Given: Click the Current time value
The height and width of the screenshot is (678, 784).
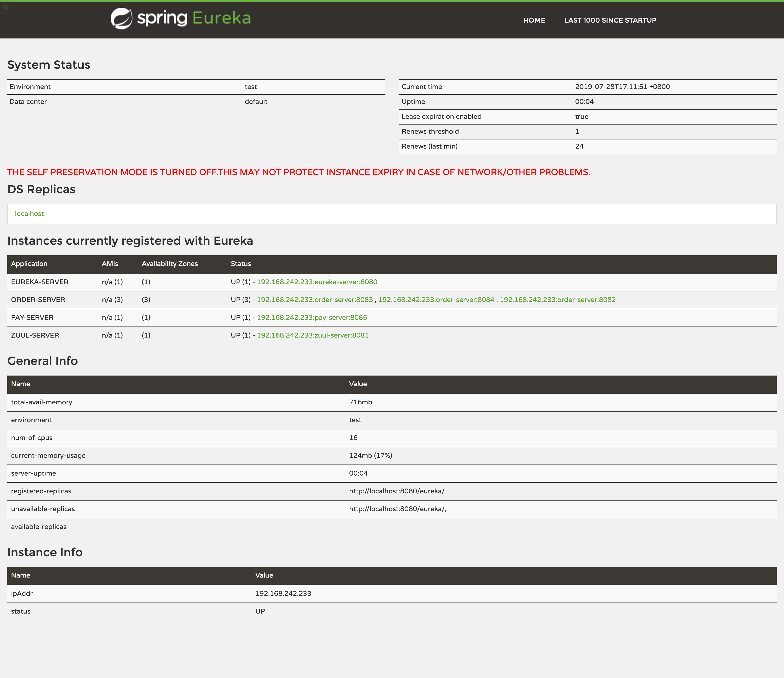Looking at the screenshot, I should (x=622, y=87).
